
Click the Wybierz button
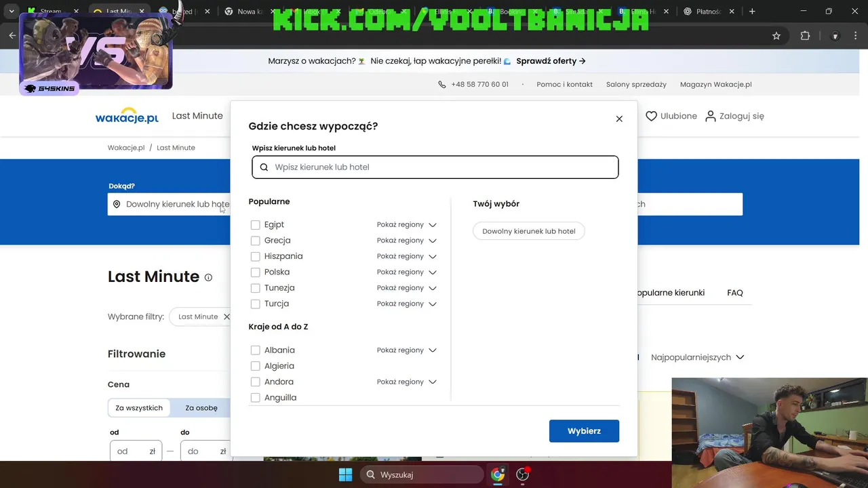click(584, 431)
